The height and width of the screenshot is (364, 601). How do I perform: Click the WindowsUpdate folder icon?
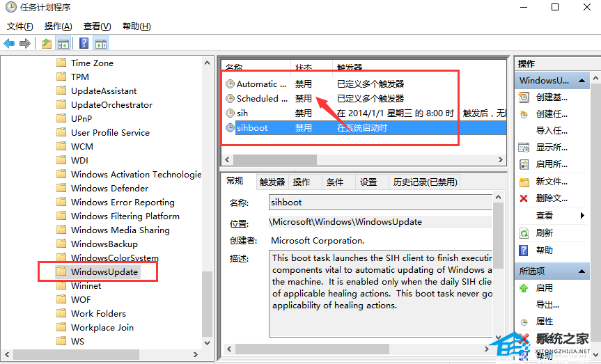click(61, 271)
